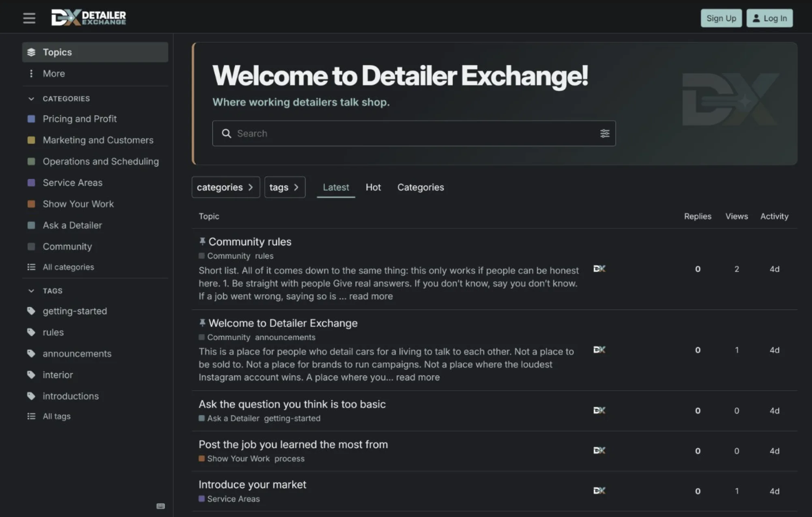The height and width of the screenshot is (517, 812).
Task: Click the blue Pricing and Profit color swatch
Action: [x=31, y=119]
